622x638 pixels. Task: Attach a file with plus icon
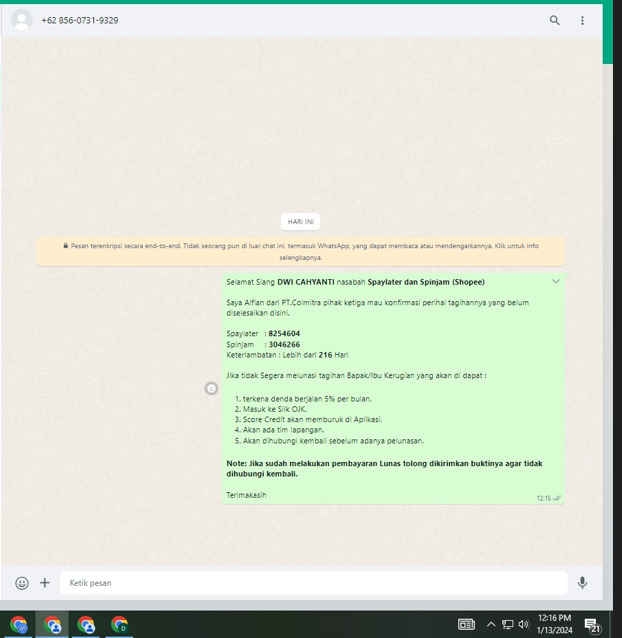click(45, 583)
